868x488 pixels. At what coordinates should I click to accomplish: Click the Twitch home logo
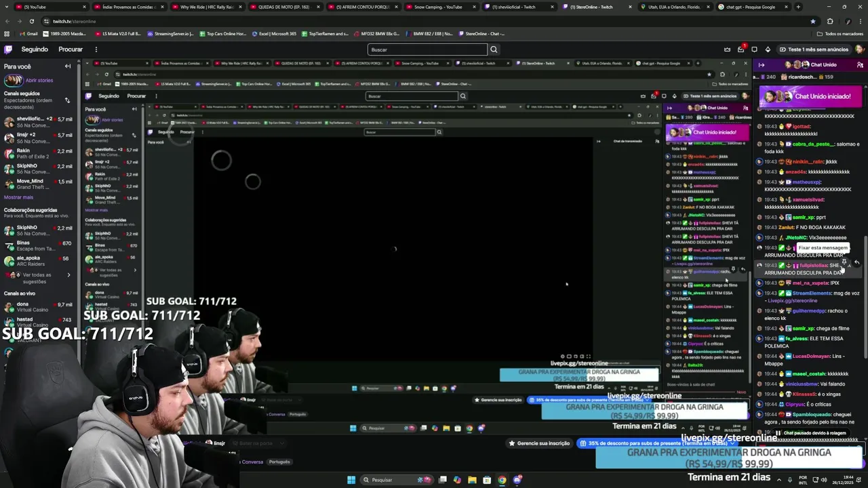pos(8,49)
